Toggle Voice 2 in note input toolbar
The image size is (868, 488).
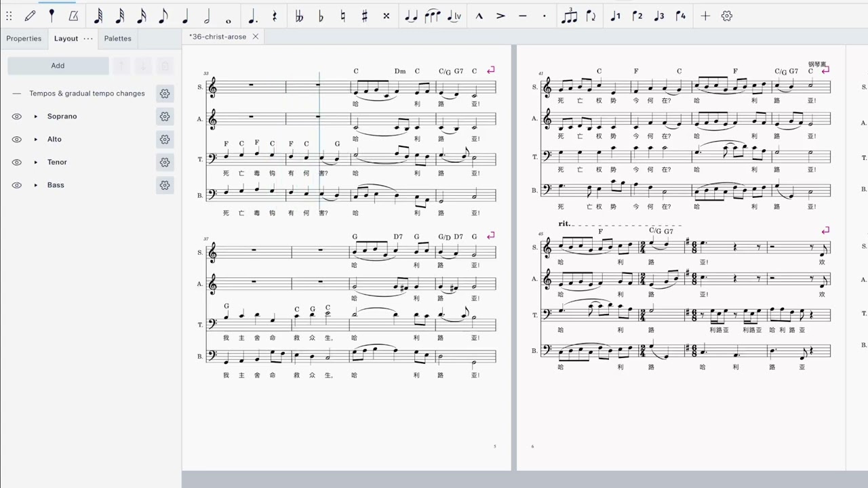click(x=637, y=16)
